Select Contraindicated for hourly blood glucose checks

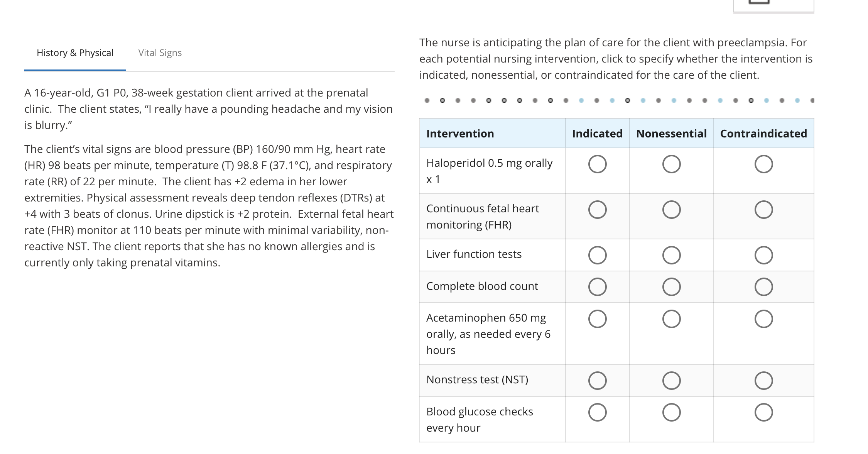pyautogui.click(x=764, y=412)
